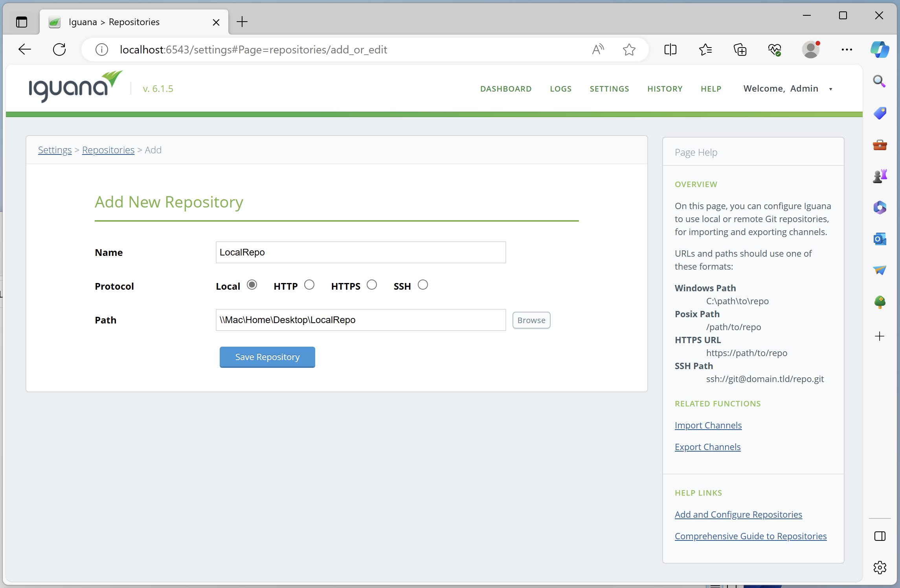
Task: Open Edge split screen icon
Action: point(670,50)
